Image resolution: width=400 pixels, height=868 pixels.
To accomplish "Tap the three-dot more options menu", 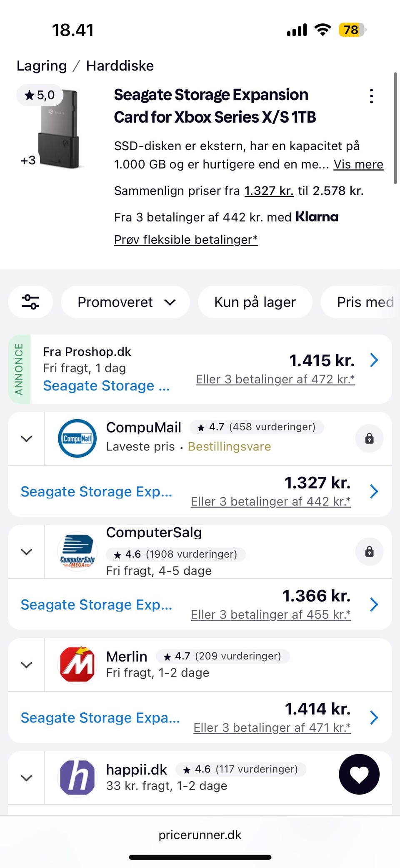I will (x=371, y=96).
